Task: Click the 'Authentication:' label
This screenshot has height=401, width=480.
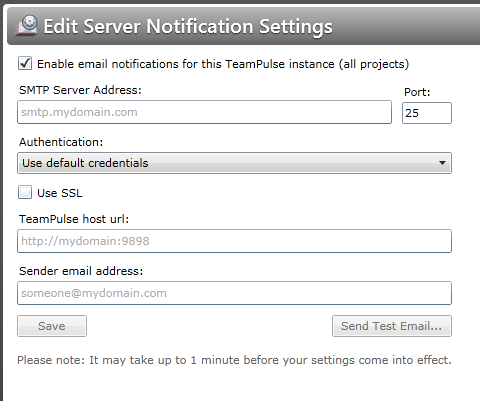Action: 61,142
